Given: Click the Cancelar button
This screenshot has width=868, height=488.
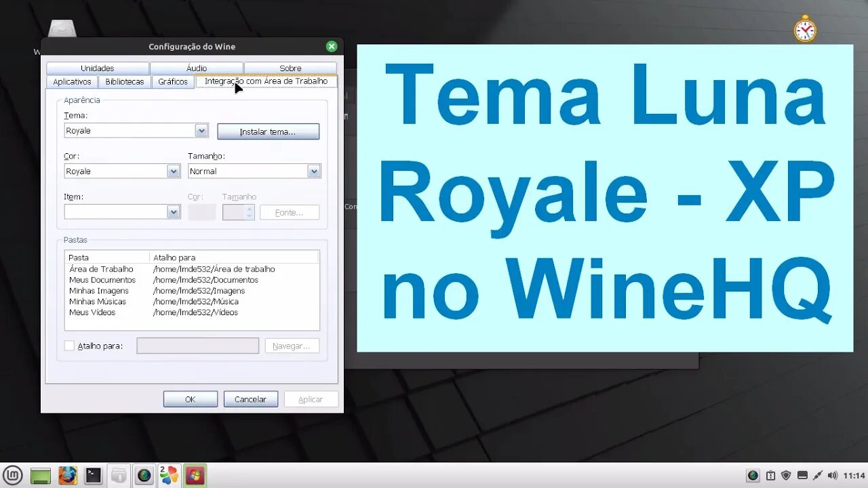Looking at the screenshot, I should click(251, 399).
